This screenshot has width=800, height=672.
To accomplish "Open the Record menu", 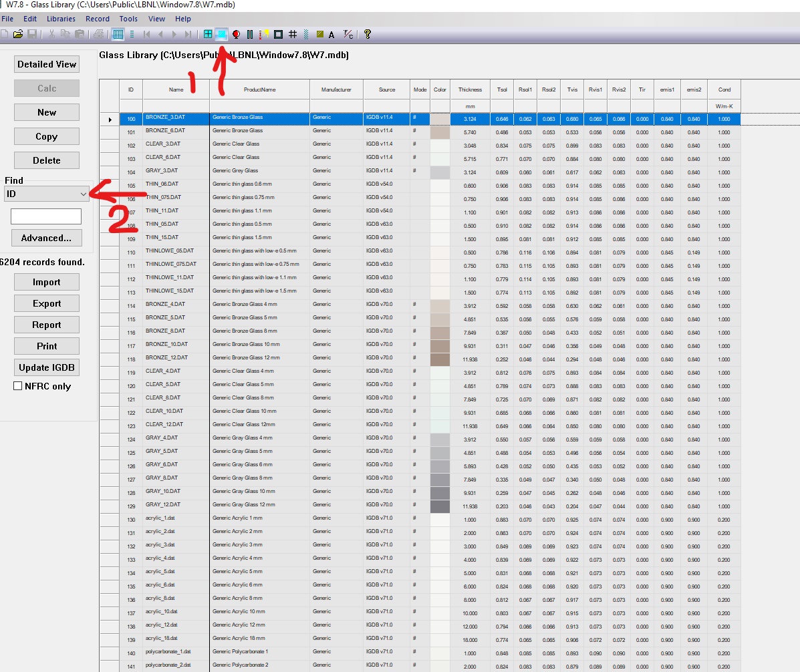I will (98, 19).
